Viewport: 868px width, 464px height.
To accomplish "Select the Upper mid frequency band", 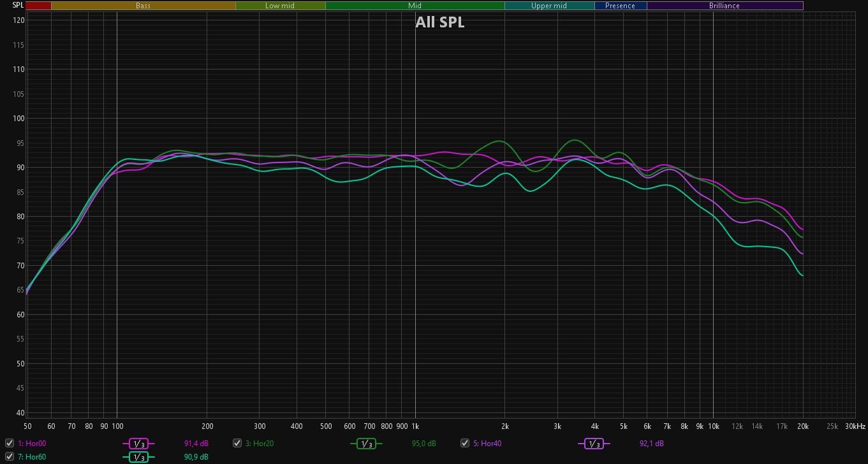I will point(549,6).
